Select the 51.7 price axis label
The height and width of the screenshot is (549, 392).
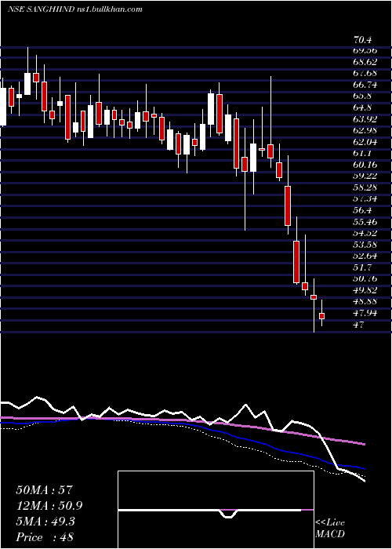[362, 268]
